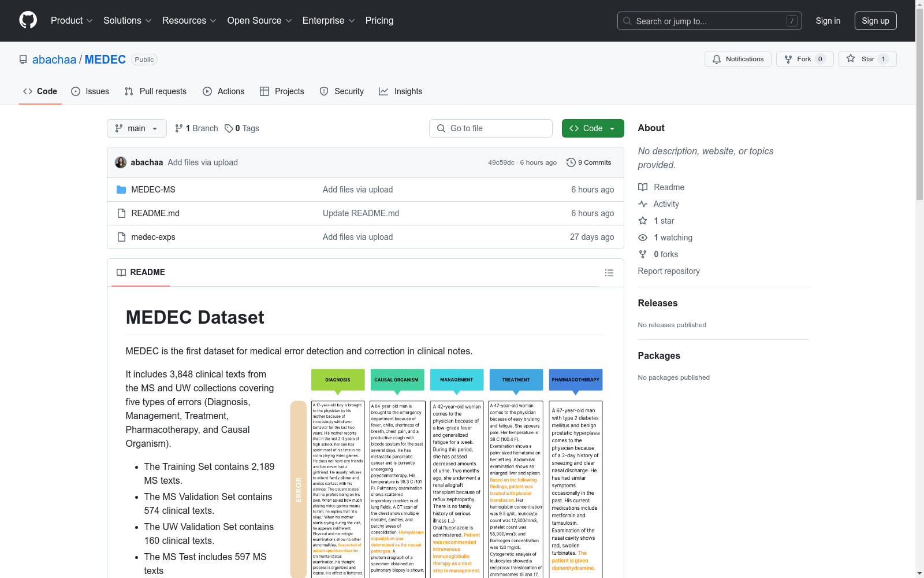Screen dimensions: 924x578
Task: Open the Releases heading link
Action: 658,303
